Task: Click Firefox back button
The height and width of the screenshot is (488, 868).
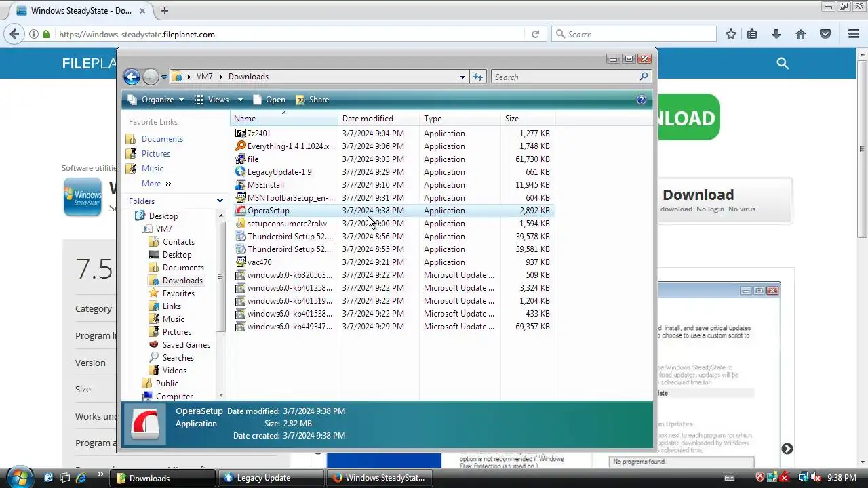Action: click(x=14, y=34)
